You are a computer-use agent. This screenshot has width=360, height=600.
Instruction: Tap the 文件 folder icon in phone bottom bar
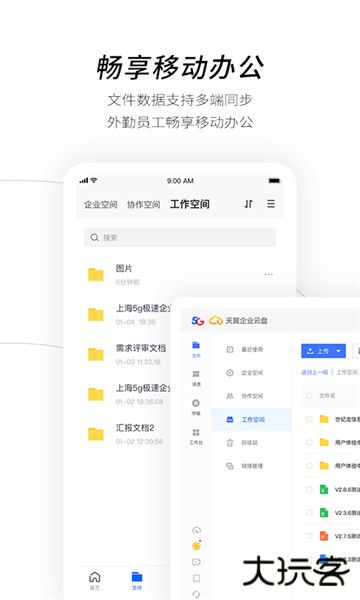[137, 577]
